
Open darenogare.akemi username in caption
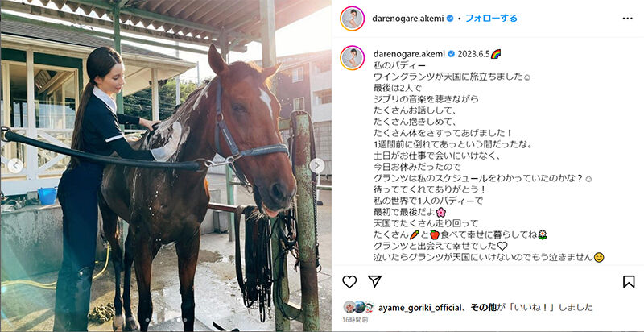coord(409,54)
